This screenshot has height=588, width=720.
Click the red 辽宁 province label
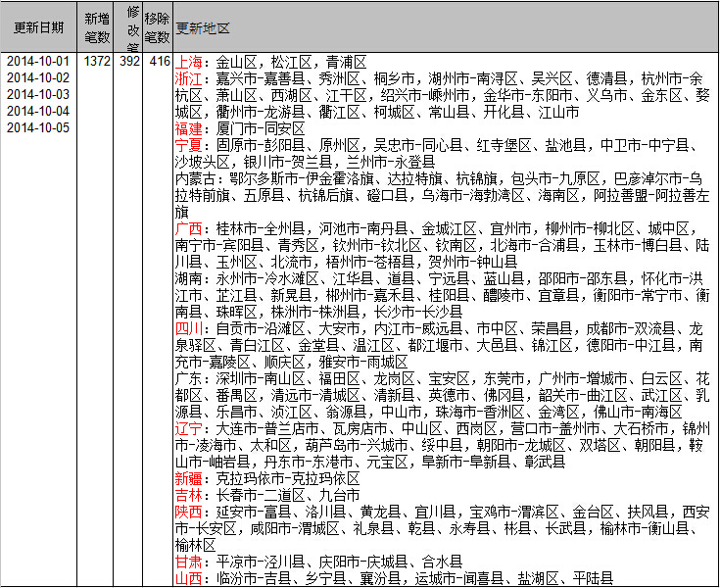[188, 427]
